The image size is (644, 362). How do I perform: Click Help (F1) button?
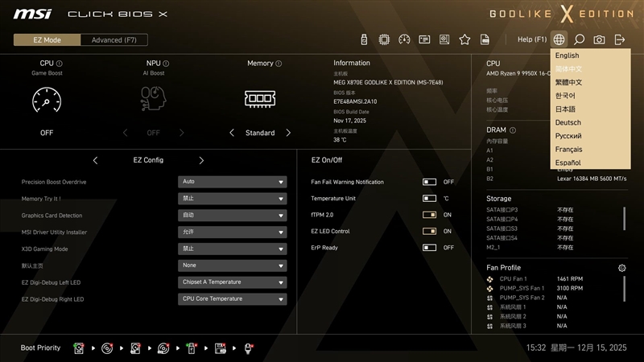[532, 39]
